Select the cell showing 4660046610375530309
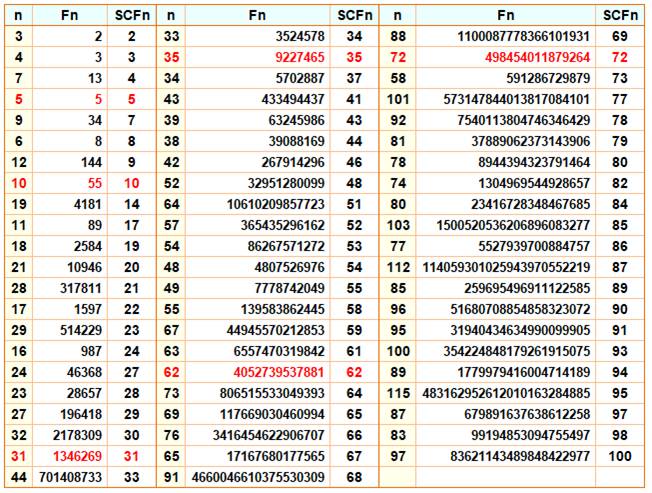This screenshot has width=652, height=493. tap(258, 477)
